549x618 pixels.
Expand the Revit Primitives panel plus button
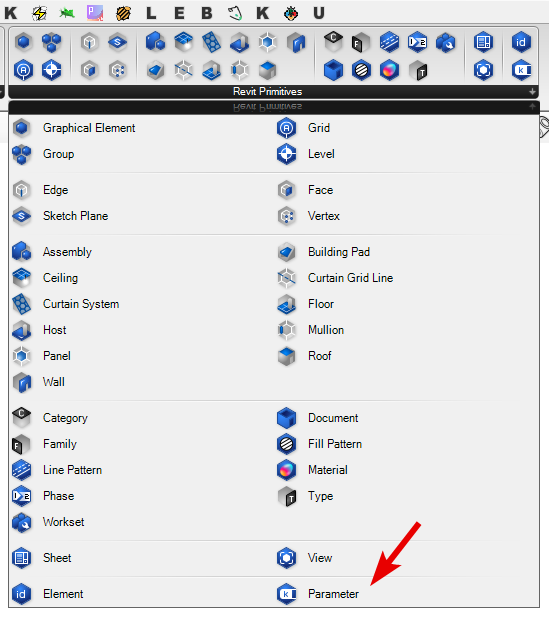[532, 92]
